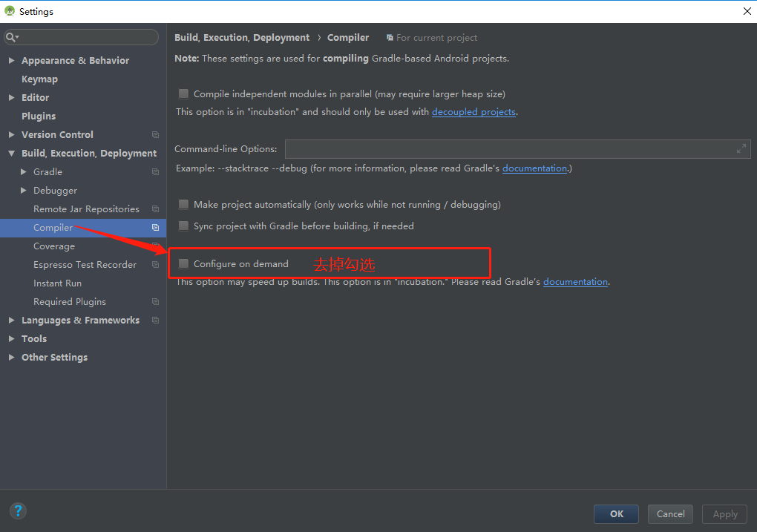Open Gradle documentation link under command-line example
Screen dimensions: 757x532
534,168
